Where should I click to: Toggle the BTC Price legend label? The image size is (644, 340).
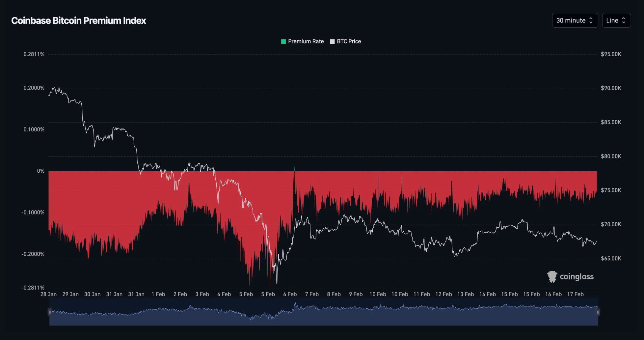click(x=349, y=42)
